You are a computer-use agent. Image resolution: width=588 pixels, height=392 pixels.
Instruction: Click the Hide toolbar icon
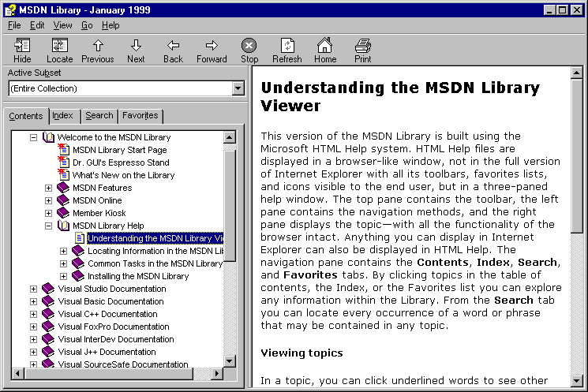click(22, 46)
